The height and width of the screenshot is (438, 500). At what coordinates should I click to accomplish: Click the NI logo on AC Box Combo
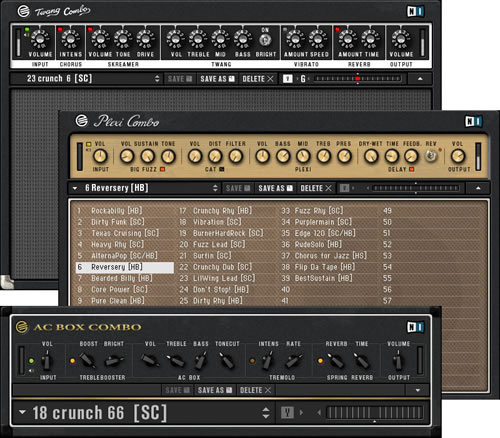click(415, 327)
